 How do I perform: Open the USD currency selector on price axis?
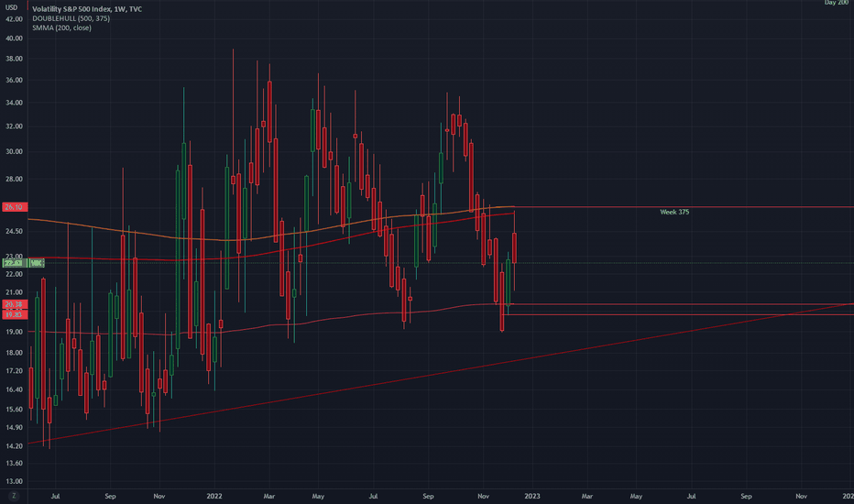click(x=11, y=7)
